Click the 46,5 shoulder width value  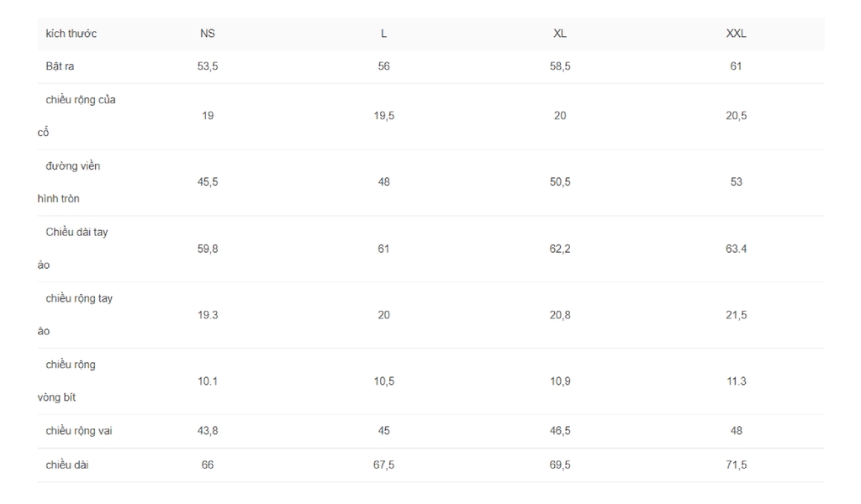tap(560, 431)
